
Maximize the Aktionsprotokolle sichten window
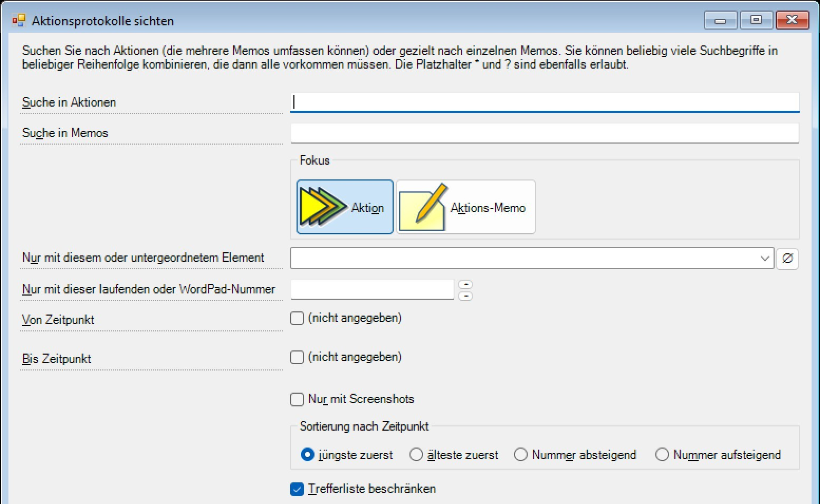coord(756,20)
